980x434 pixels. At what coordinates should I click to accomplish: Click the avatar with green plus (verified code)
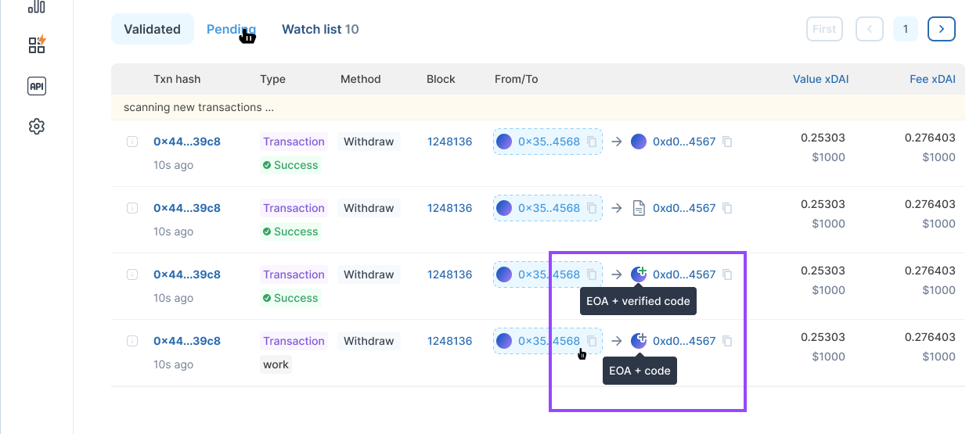pyautogui.click(x=639, y=274)
